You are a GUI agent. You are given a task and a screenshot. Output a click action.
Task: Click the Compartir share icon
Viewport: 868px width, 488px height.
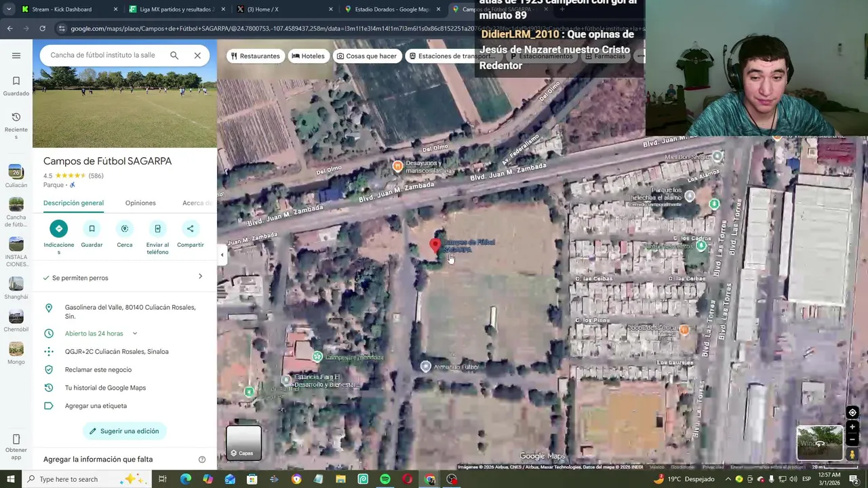[191, 228]
